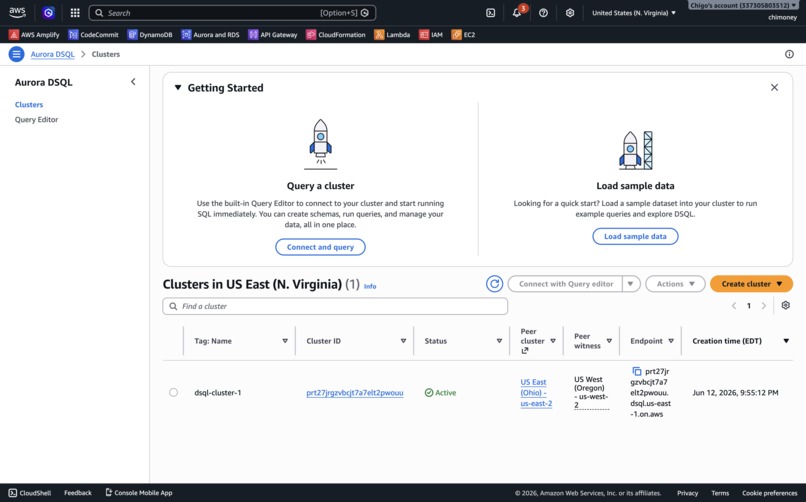Sort by Creation time column
The image size is (806, 502).
click(786, 341)
